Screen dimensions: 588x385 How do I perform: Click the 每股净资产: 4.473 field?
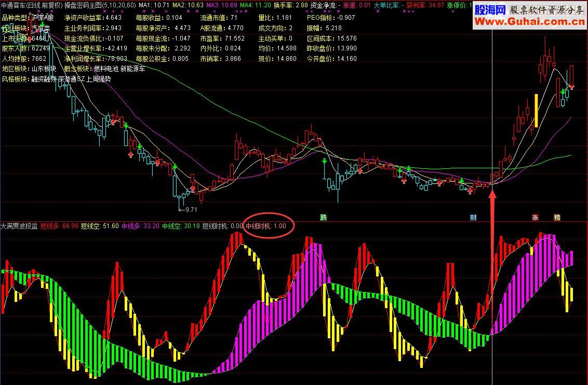tap(163, 28)
